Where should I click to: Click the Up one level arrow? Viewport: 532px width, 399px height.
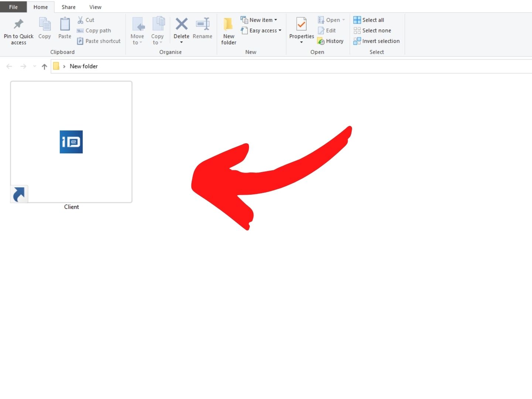coord(44,66)
